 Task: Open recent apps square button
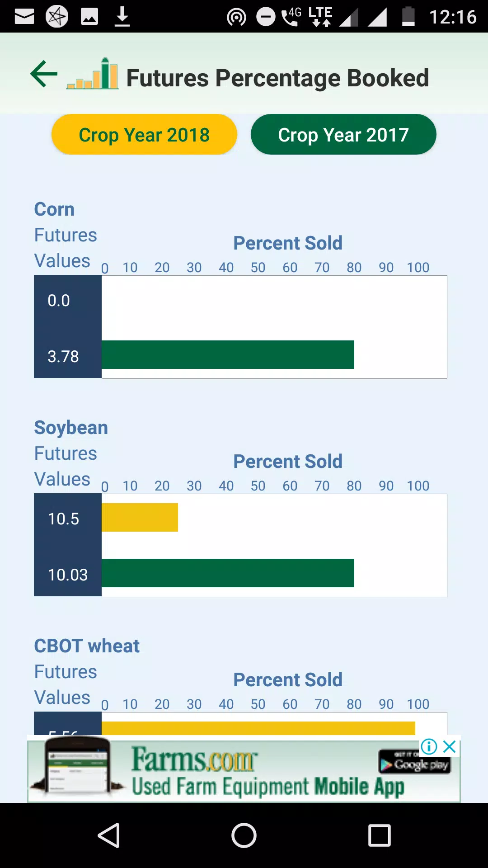pos(380,835)
